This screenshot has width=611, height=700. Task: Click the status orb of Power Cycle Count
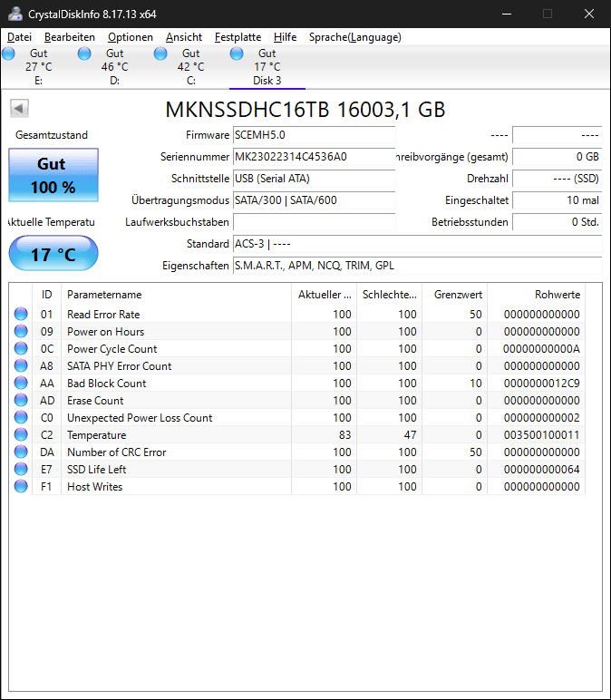point(21,348)
